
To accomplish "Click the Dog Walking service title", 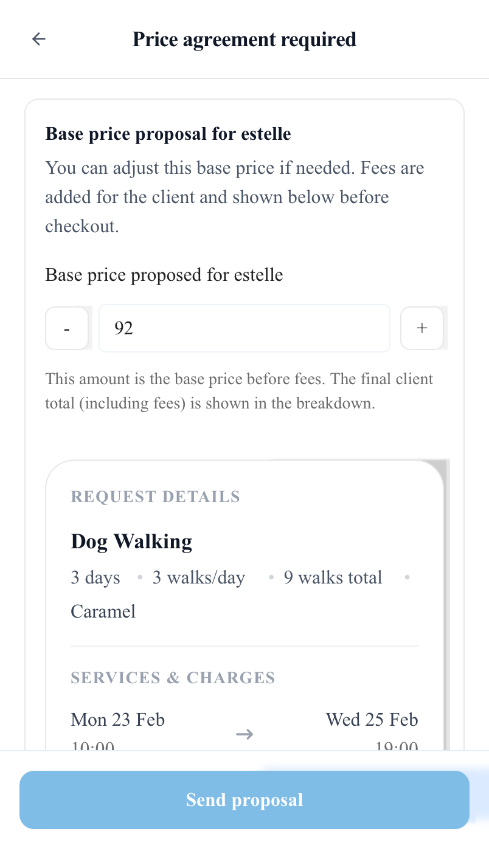I will (x=131, y=540).
